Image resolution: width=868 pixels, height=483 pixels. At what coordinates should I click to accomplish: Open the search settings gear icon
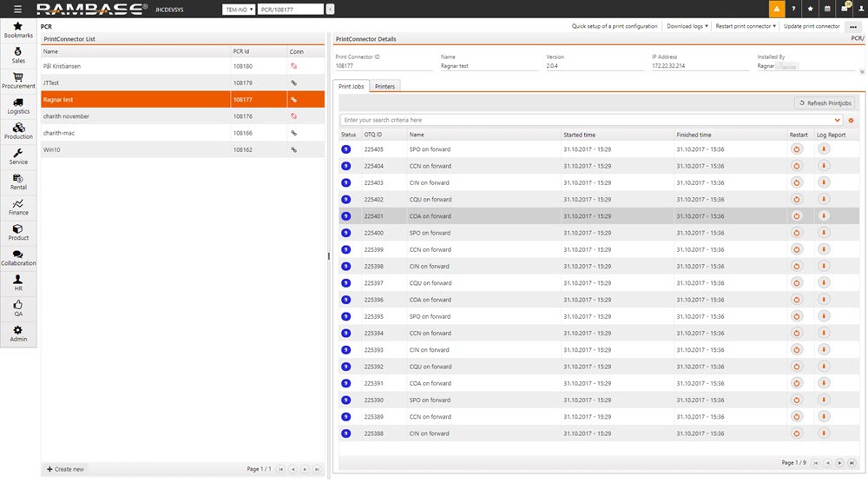point(851,120)
